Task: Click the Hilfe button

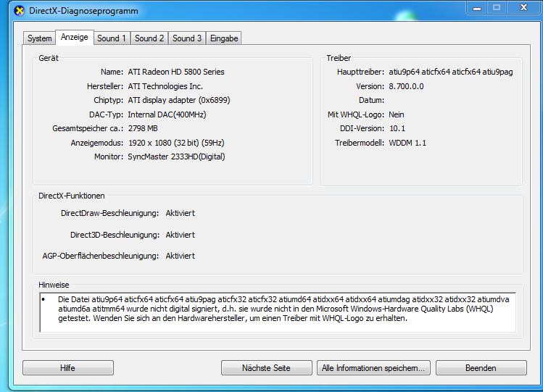Action: click(x=68, y=368)
